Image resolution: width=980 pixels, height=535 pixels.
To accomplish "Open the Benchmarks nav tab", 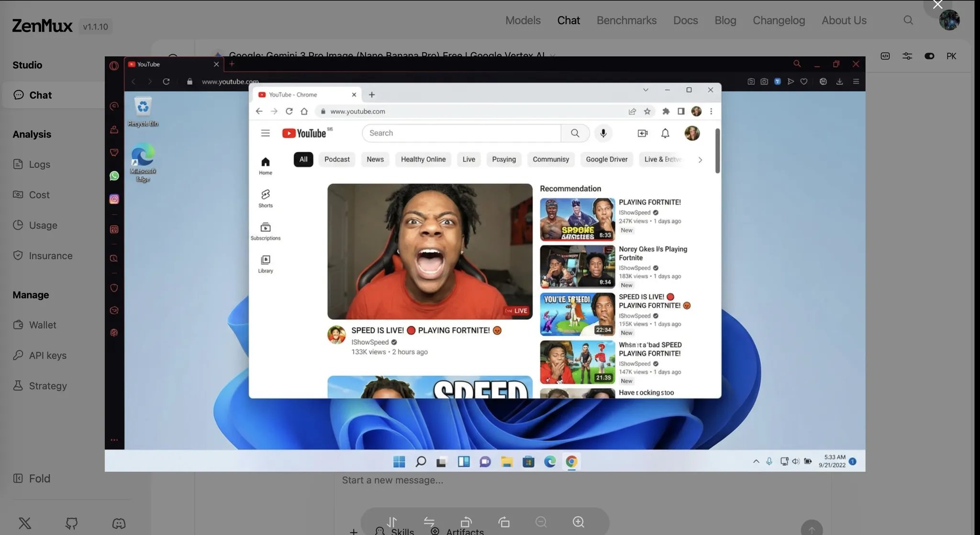I will pos(626,20).
